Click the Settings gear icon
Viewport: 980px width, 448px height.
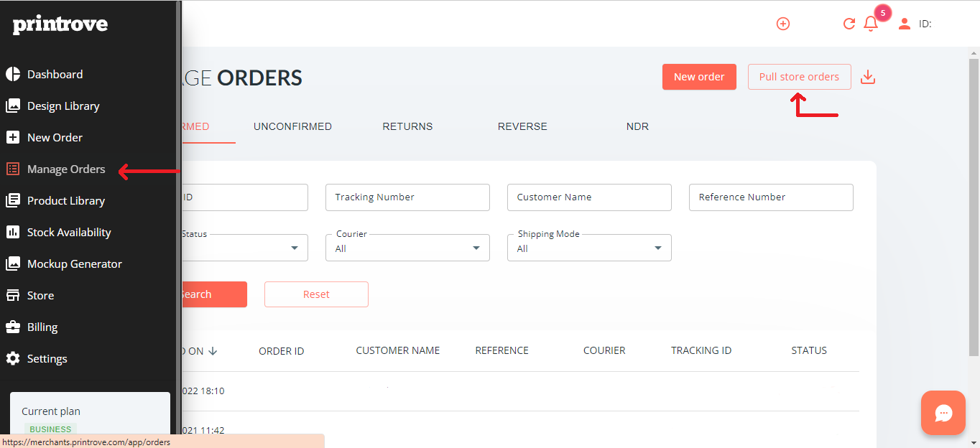pos(13,358)
